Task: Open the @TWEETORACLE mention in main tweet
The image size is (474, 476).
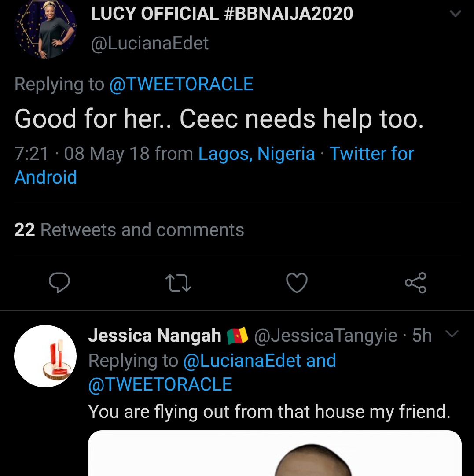Action: 181,84
